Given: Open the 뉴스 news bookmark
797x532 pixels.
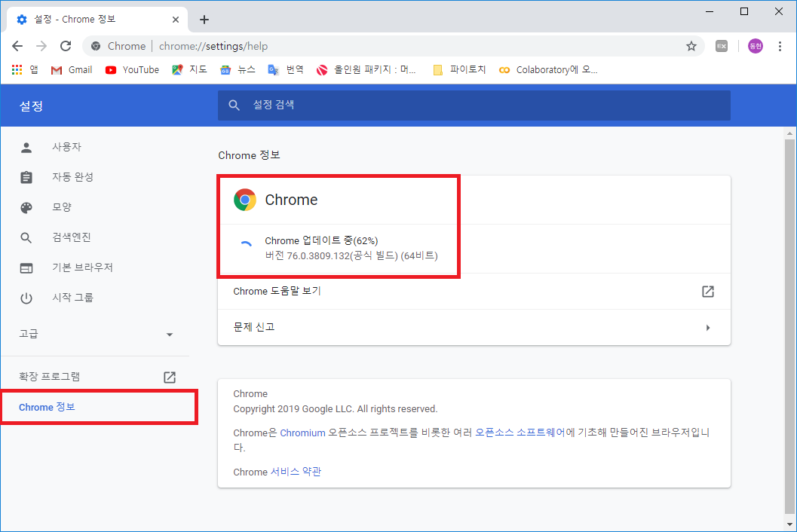Looking at the screenshot, I should point(238,69).
